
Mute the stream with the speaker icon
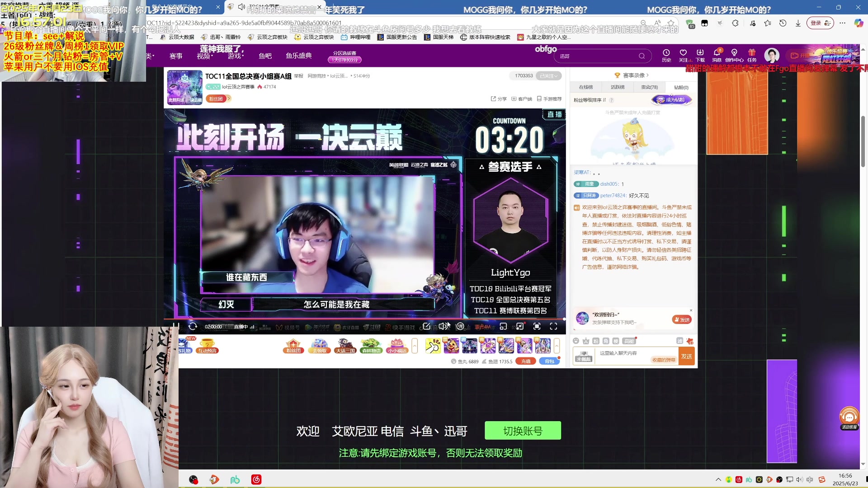pos(443,326)
